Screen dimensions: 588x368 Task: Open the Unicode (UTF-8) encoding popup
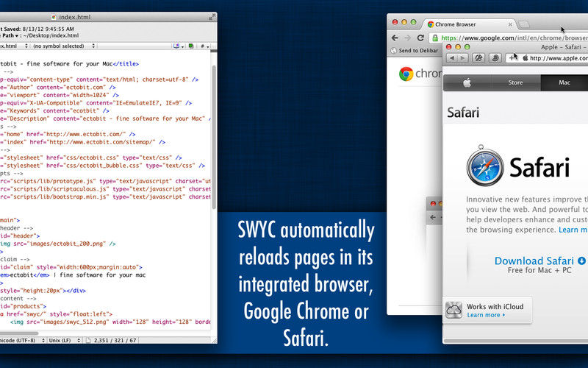tap(23, 340)
